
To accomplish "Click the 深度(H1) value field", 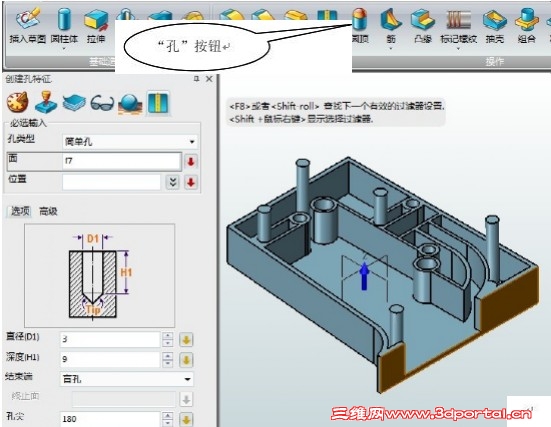I will [x=110, y=360].
